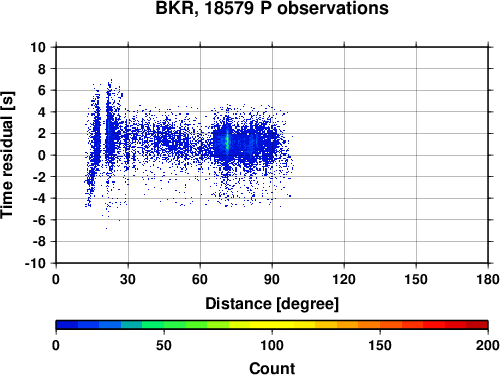
Task: Click the yellow segment of the colorbar
Action: click(272, 325)
